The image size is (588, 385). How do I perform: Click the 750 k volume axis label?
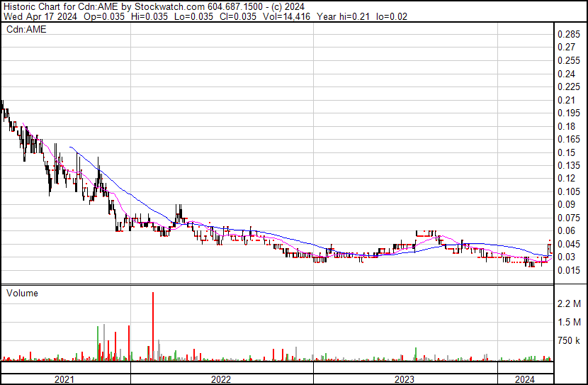570,341
